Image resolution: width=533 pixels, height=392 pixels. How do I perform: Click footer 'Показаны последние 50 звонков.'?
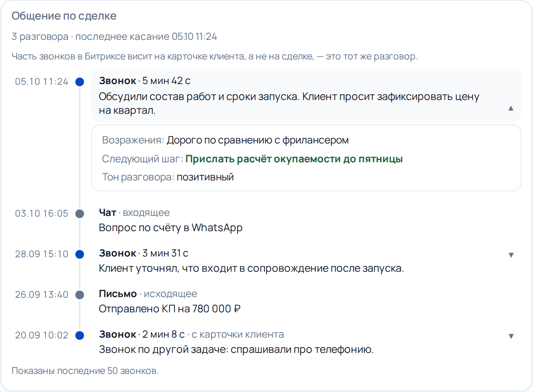85,371
